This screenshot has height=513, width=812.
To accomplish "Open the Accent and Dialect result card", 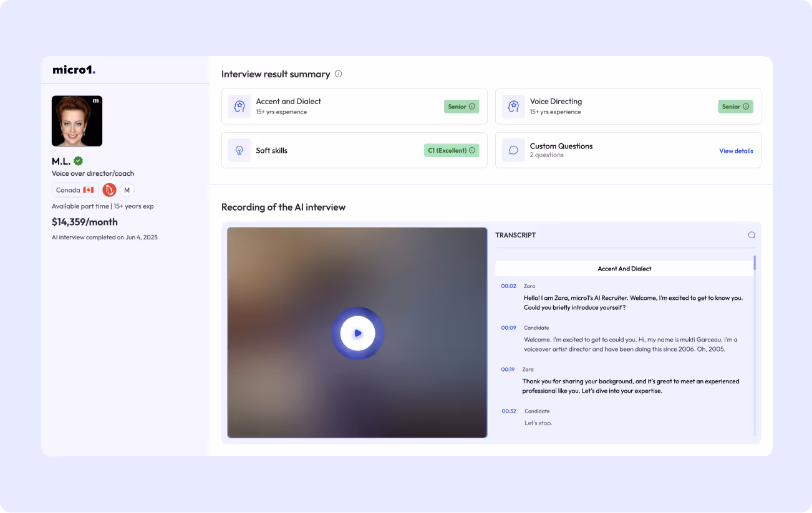I will (354, 106).
